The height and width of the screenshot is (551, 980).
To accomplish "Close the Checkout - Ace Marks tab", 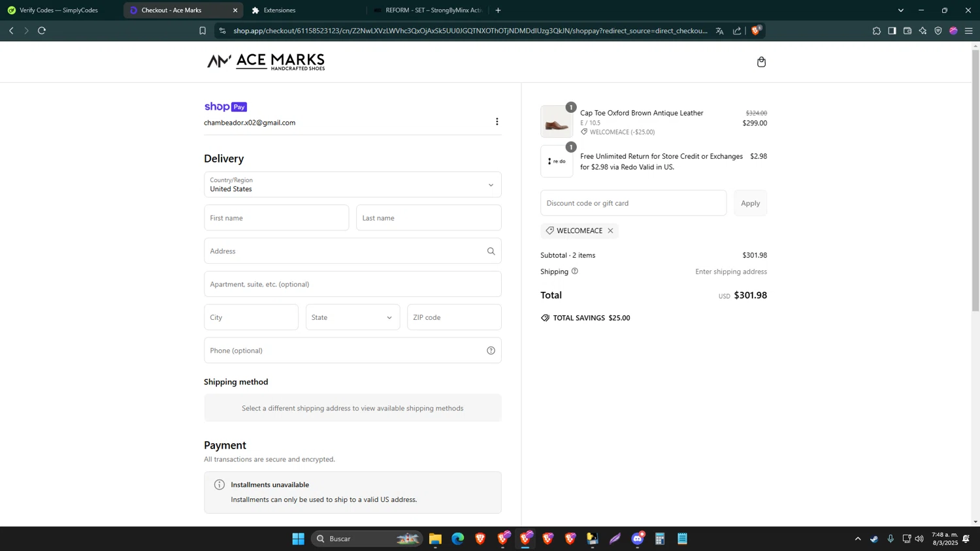I will (x=235, y=10).
